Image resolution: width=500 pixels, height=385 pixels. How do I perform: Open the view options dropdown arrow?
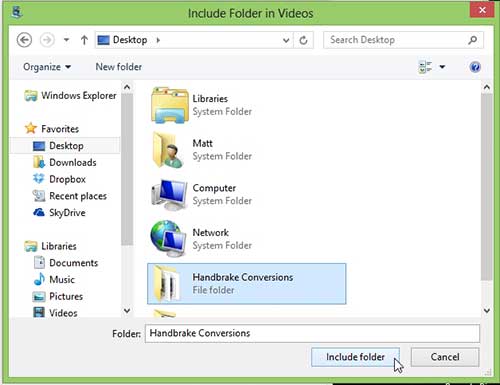point(442,67)
